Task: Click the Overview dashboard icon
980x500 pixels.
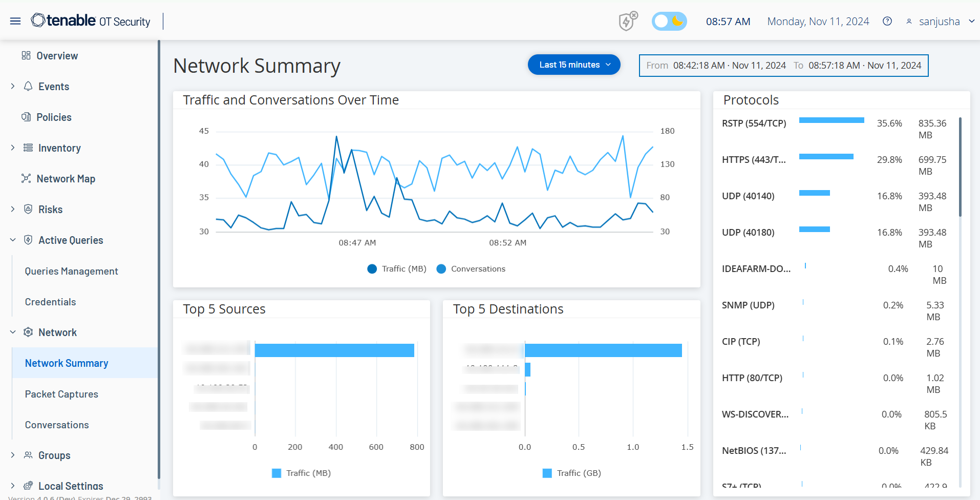Action: pyautogui.click(x=26, y=55)
